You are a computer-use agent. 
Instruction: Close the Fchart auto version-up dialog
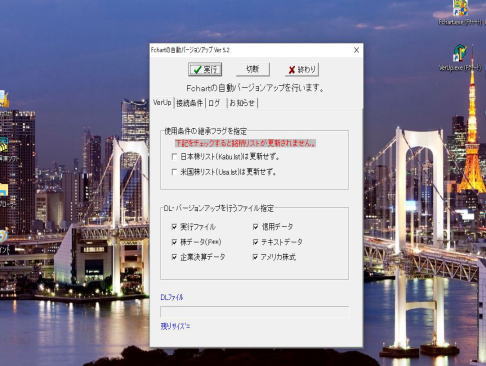pos(356,50)
